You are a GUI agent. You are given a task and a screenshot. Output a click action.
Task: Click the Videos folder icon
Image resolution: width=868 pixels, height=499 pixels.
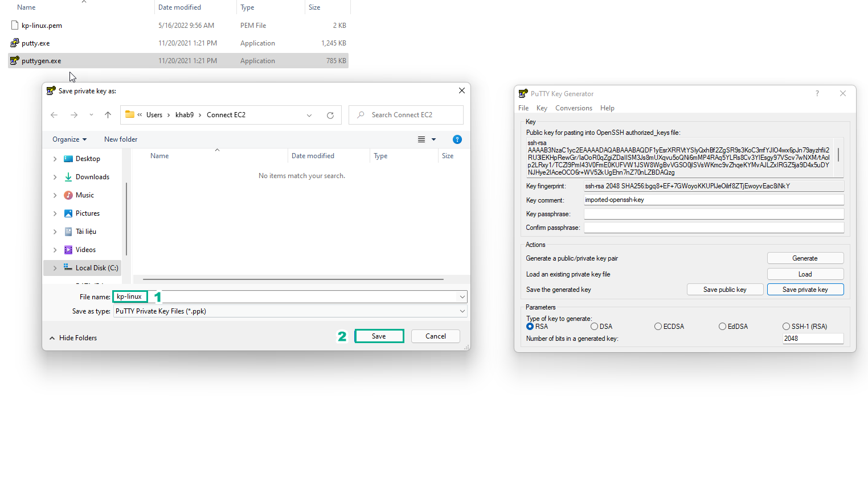(68, 250)
